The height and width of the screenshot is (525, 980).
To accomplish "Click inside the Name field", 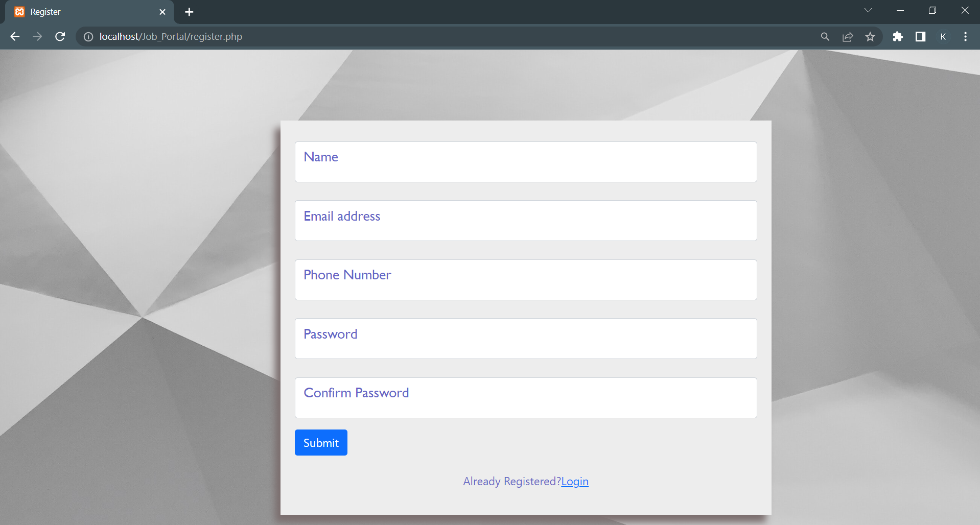I will (525, 162).
